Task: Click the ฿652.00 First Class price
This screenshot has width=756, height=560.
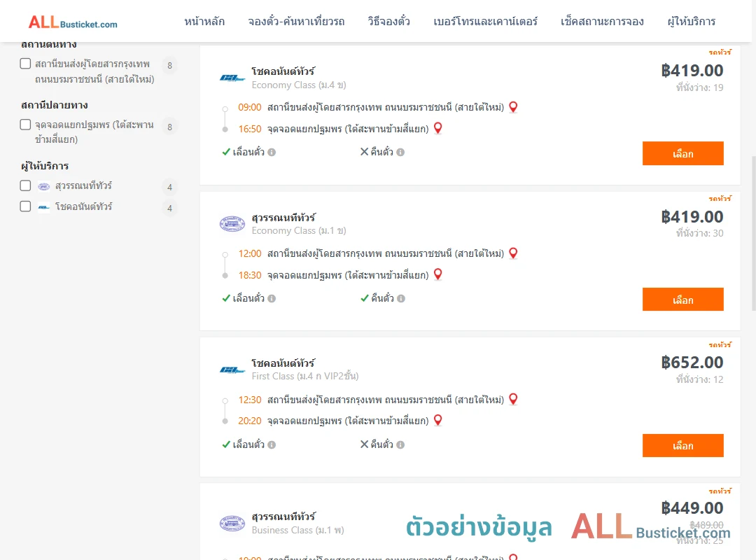Action: point(692,362)
